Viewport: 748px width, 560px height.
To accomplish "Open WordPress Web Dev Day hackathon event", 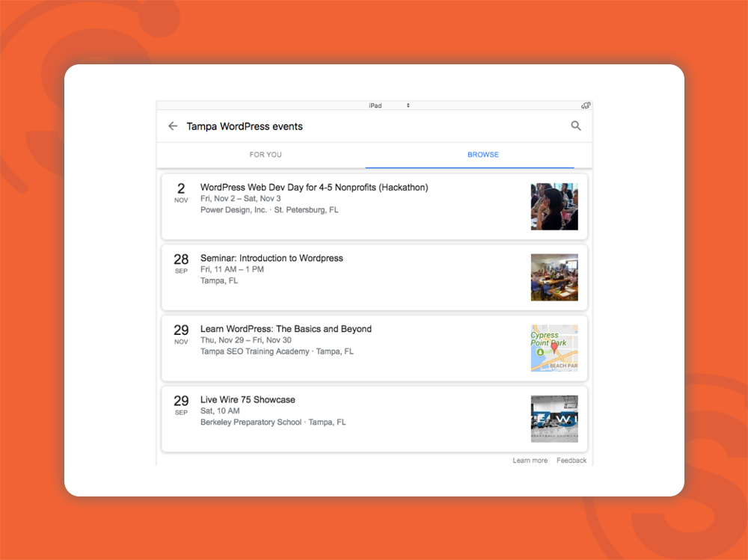I will click(314, 188).
